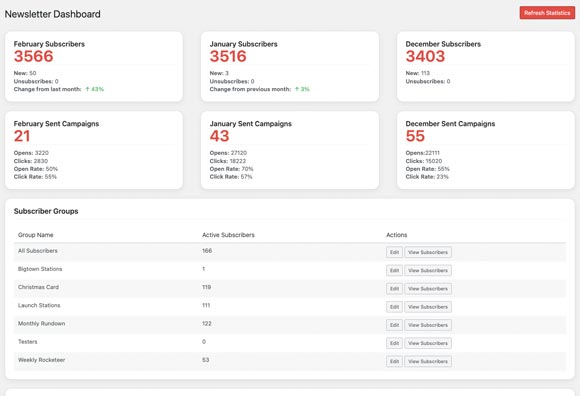The height and width of the screenshot is (396, 580).
Task: Select the Group Name column header
Action: pyautogui.click(x=36, y=235)
